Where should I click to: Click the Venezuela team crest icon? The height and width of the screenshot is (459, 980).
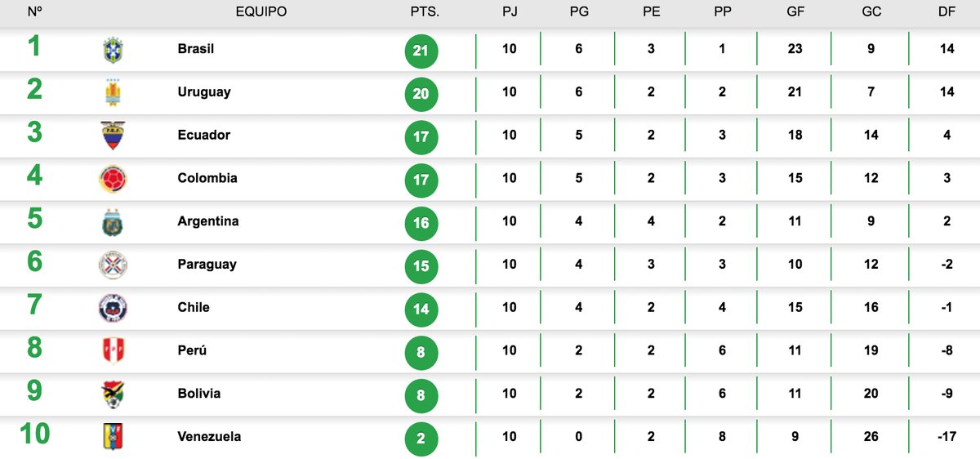113,437
